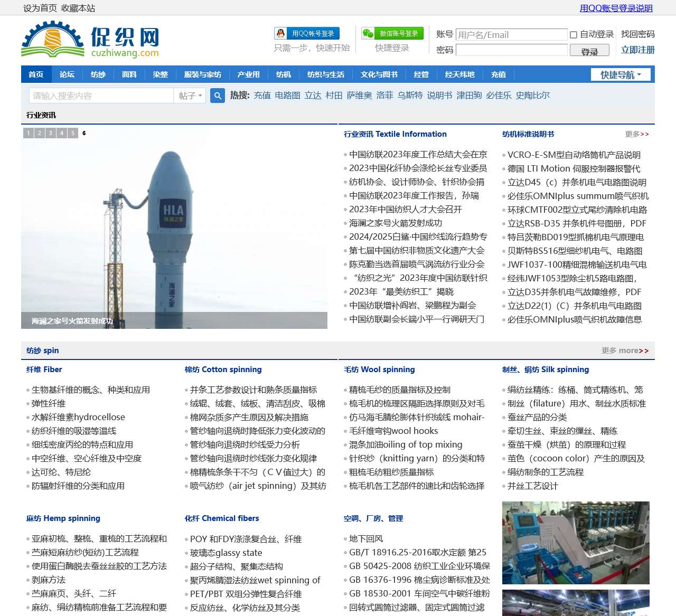The image size is (676, 616).
Task: Open the 快捷导航 dropdown menu
Action: [x=622, y=74]
